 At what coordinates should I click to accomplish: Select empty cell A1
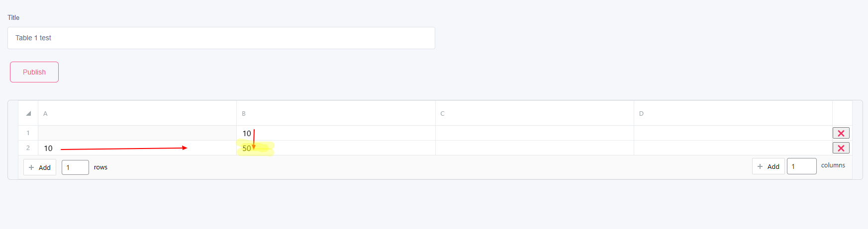click(137, 133)
